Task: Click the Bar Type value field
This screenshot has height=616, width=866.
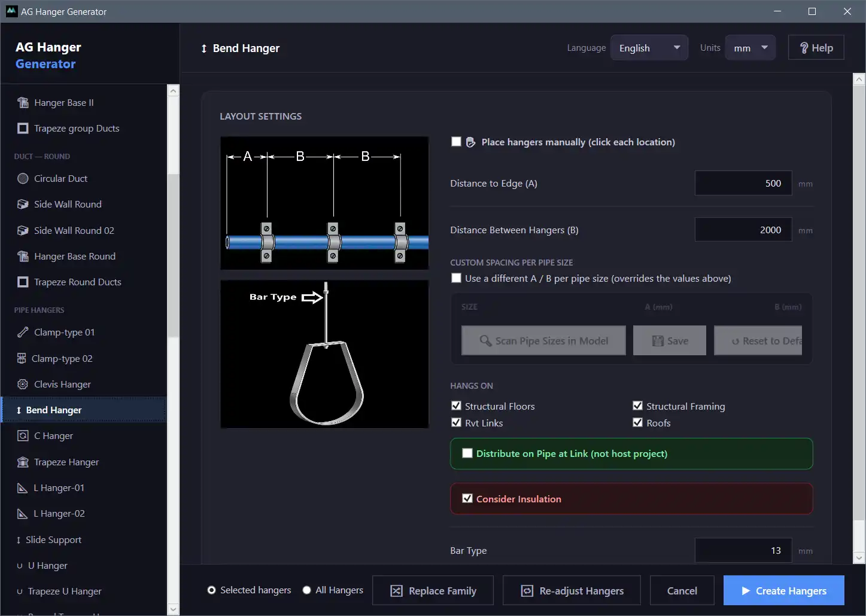Action: tap(743, 550)
